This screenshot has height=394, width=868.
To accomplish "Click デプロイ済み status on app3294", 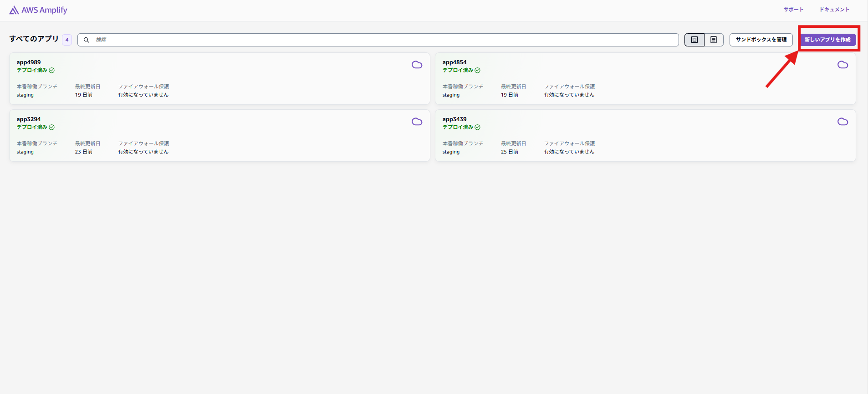I will click(x=32, y=127).
